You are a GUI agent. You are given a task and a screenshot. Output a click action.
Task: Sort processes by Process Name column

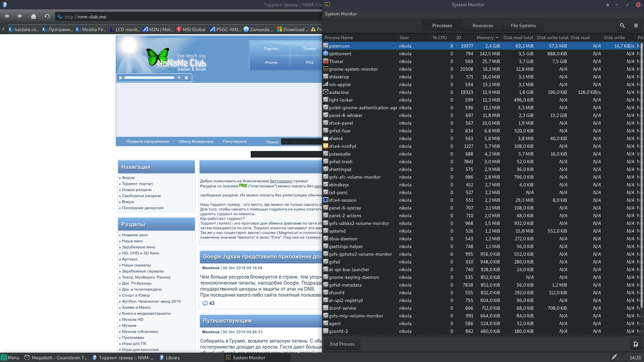click(x=360, y=38)
